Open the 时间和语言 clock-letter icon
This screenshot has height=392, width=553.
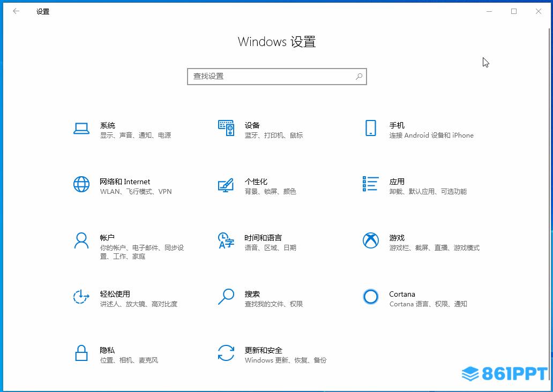[x=226, y=241]
